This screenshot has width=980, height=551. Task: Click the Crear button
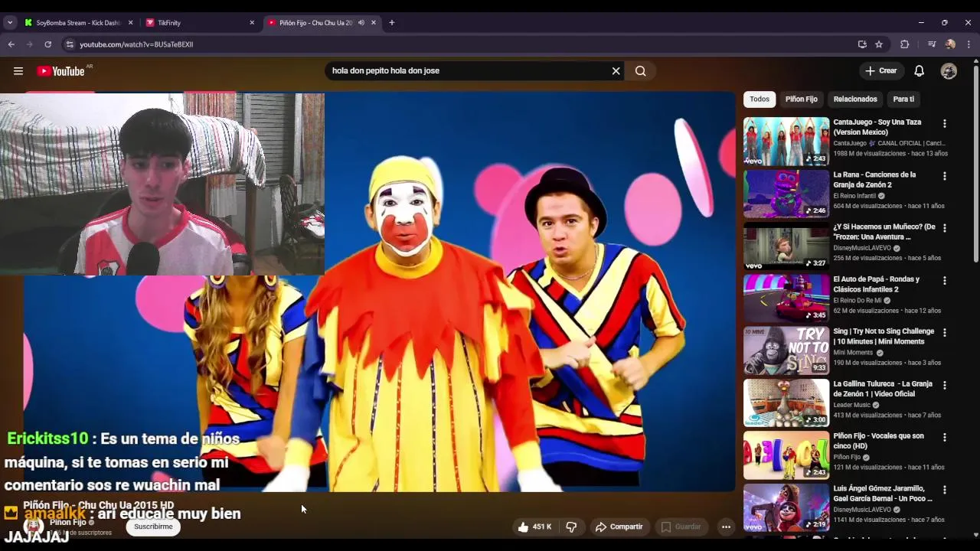coord(881,71)
